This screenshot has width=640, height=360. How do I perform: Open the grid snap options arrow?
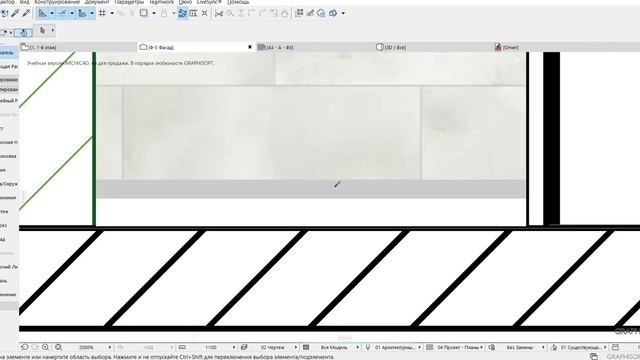(112, 13)
